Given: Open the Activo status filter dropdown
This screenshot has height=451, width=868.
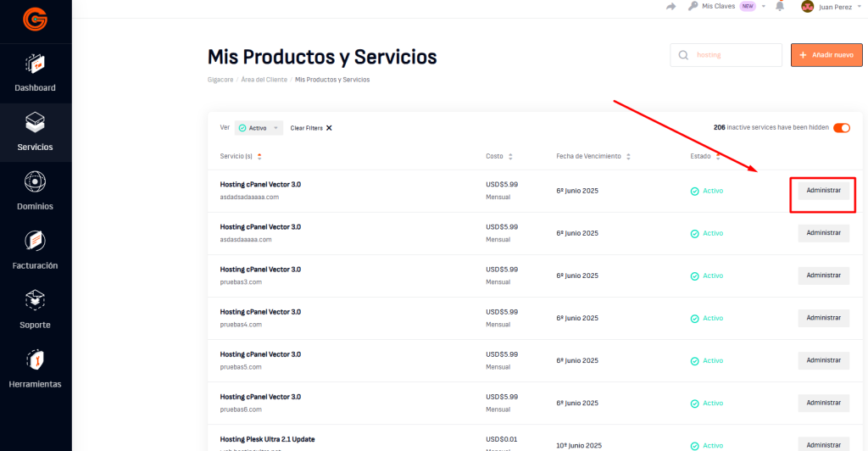Looking at the screenshot, I should tap(258, 128).
